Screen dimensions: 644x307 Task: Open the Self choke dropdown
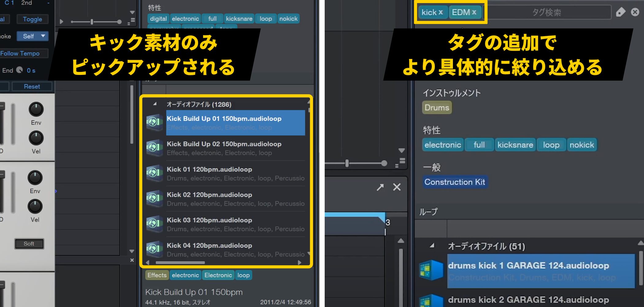(33, 36)
